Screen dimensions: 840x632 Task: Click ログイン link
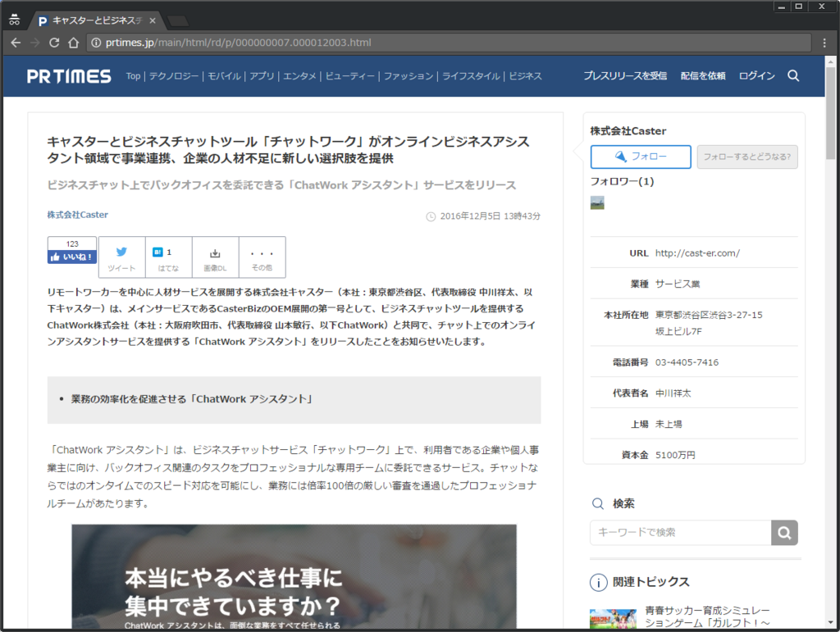[757, 76]
